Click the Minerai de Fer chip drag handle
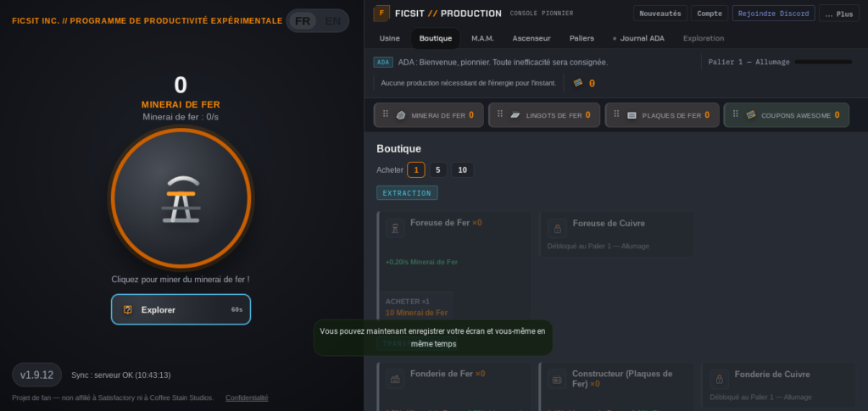Screen dimensions: 868x411 pyautogui.click(x=386, y=114)
